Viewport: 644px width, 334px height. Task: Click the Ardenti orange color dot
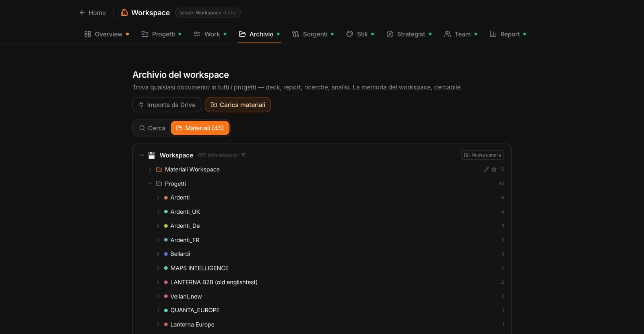166,198
